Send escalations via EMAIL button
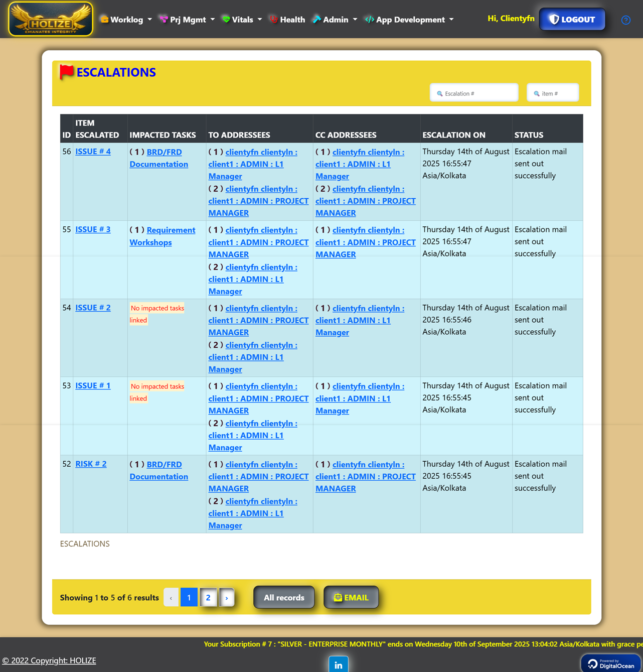Screen dimensions: 643x672 pos(351,597)
